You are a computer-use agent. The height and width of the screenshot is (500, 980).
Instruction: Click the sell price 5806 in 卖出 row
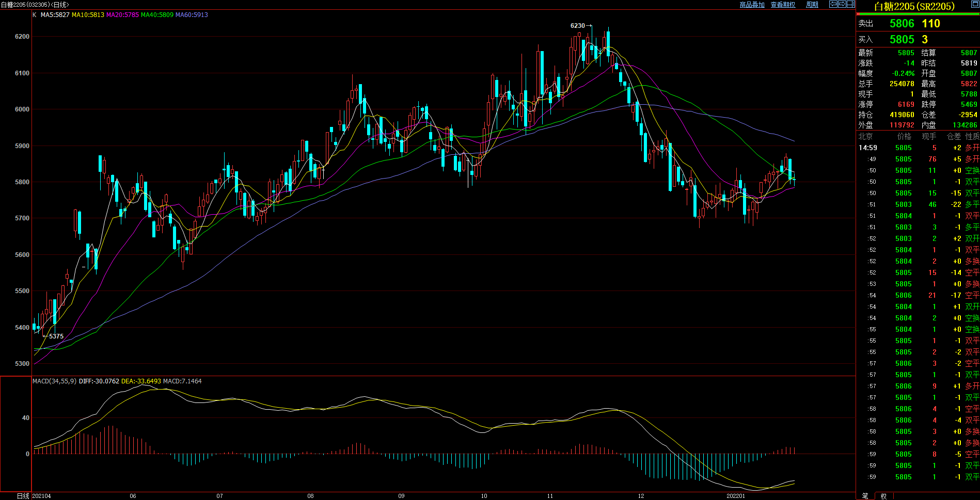click(x=902, y=24)
